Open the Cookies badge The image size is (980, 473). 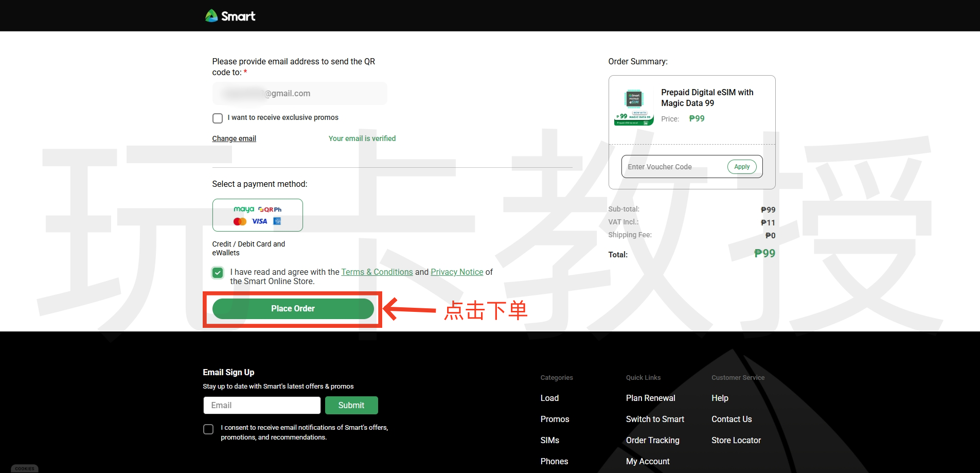coord(25,468)
